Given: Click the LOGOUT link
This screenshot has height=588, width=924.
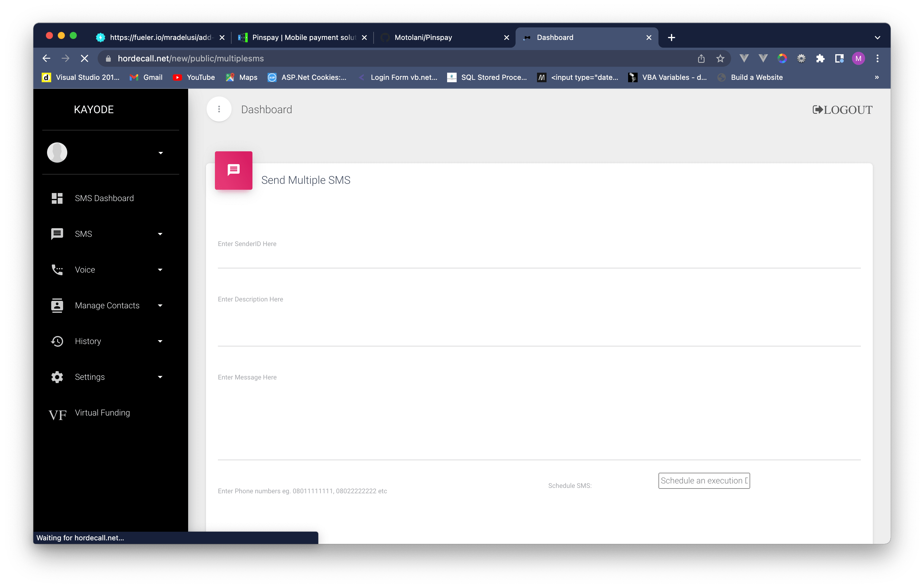Looking at the screenshot, I should 842,110.
